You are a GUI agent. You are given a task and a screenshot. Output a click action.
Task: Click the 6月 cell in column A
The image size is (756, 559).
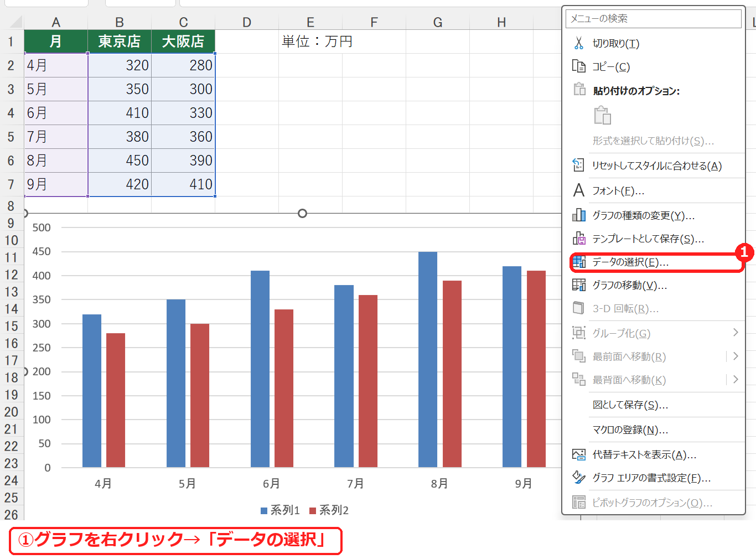[x=56, y=113]
